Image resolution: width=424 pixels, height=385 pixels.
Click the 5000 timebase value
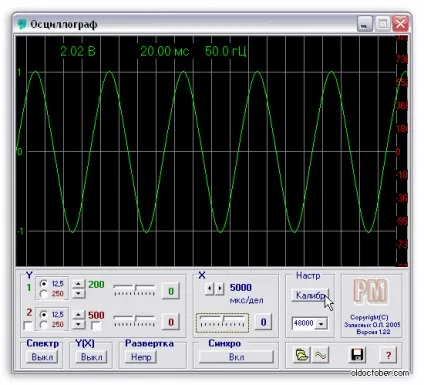[x=241, y=288]
